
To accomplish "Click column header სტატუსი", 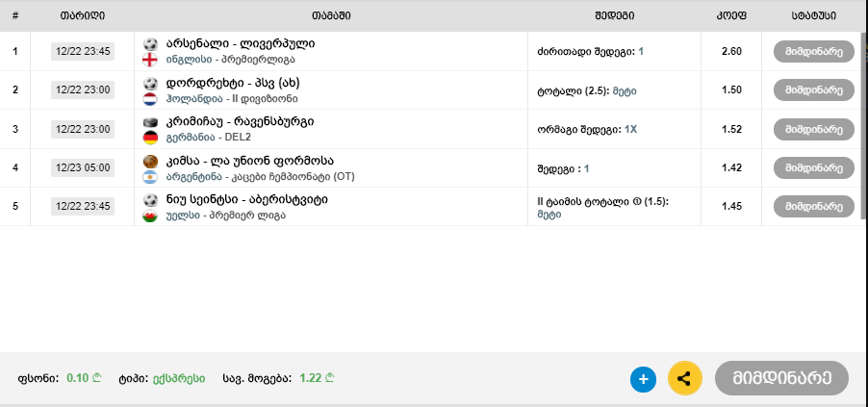I will coord(814,15).
